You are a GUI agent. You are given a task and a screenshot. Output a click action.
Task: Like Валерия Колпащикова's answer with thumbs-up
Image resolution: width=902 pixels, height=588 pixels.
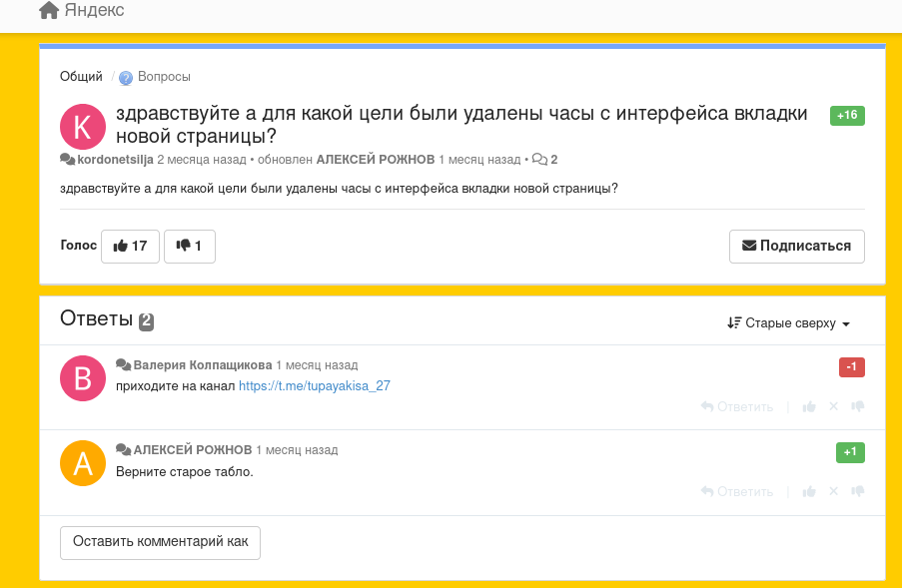(809, 407)
